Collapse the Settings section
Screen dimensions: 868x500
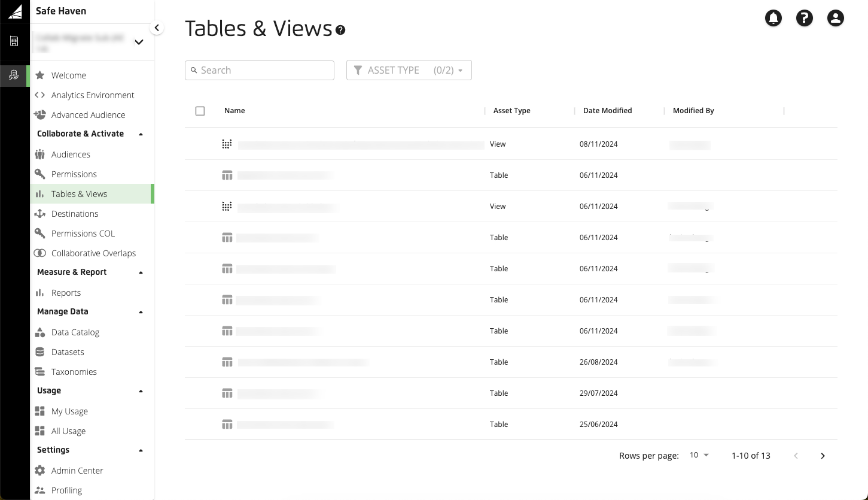[x=141, y=450]
